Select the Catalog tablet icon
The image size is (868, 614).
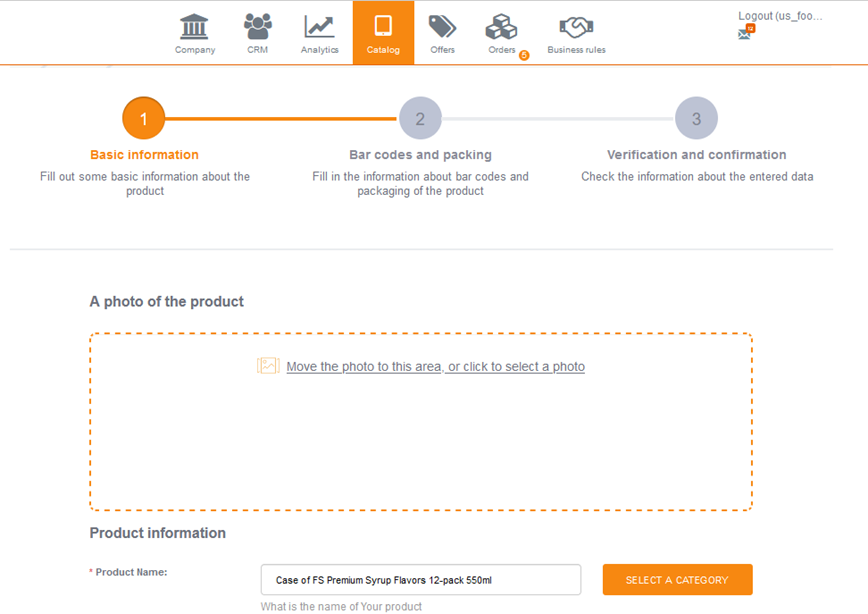[383, 27]
